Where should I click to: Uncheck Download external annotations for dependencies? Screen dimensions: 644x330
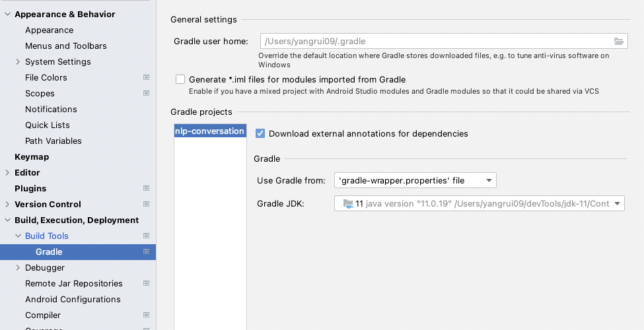(260, 134)
